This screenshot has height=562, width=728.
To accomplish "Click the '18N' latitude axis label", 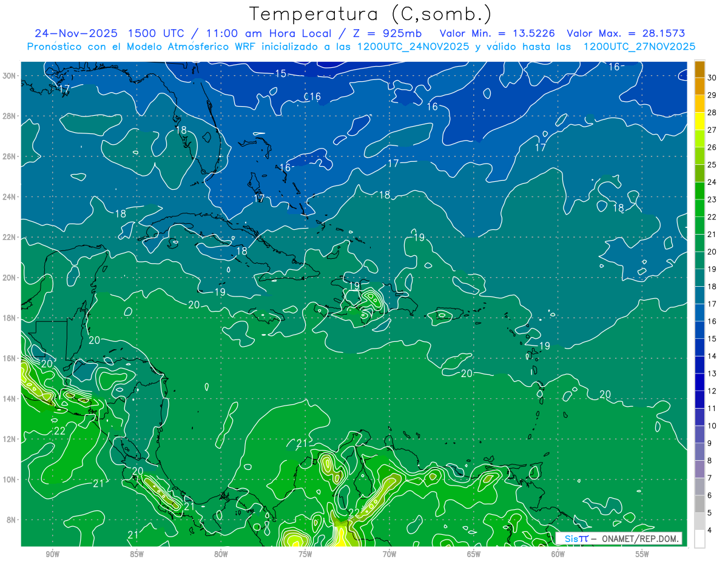I will (10, 318).
